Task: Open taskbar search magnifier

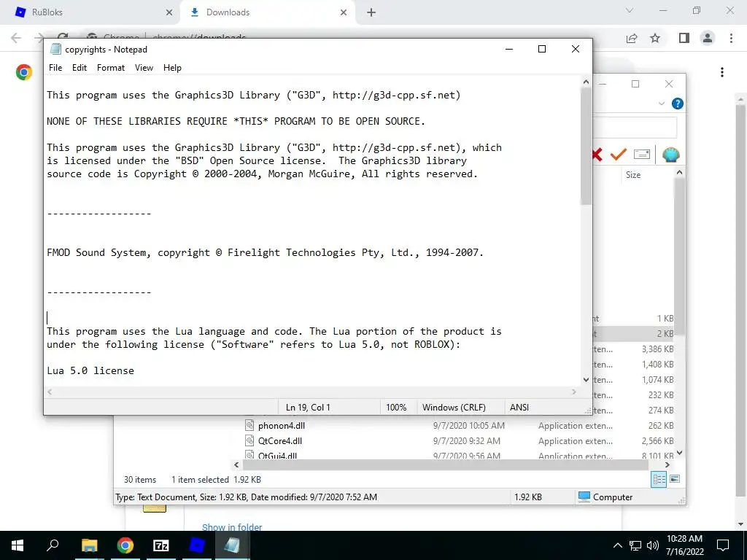Action: [53, 545]
